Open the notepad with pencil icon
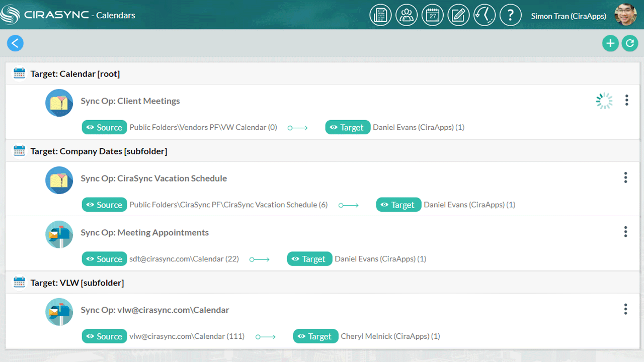Viewport: 644px width, 362px height. pyautogui.click(x=458, y=15)
